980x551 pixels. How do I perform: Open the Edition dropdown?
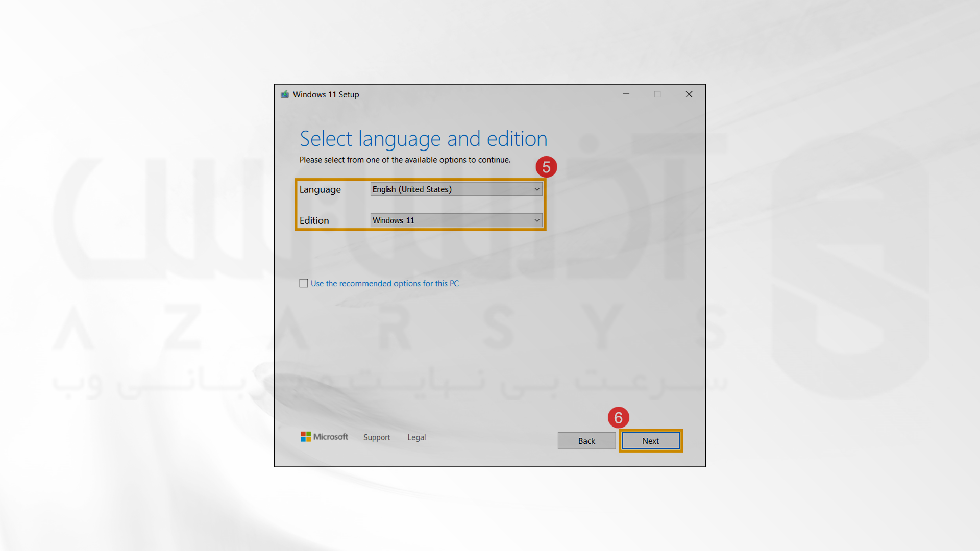point(456,220)
